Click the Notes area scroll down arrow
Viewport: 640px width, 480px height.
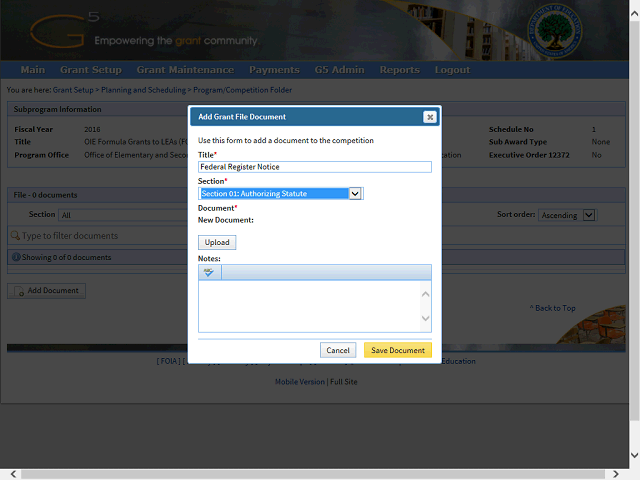[x=425, y=318]
